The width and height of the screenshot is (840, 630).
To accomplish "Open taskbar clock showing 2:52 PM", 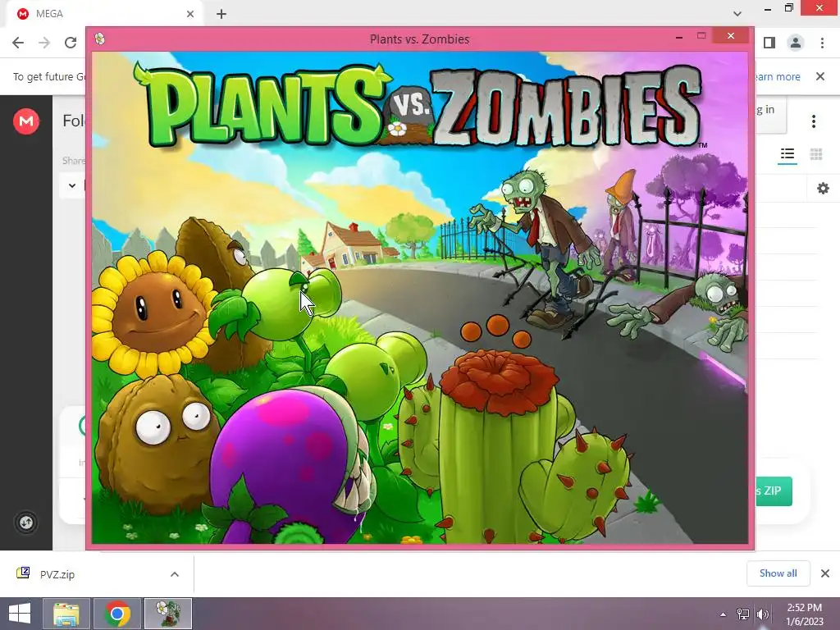I will pos(804,614).
